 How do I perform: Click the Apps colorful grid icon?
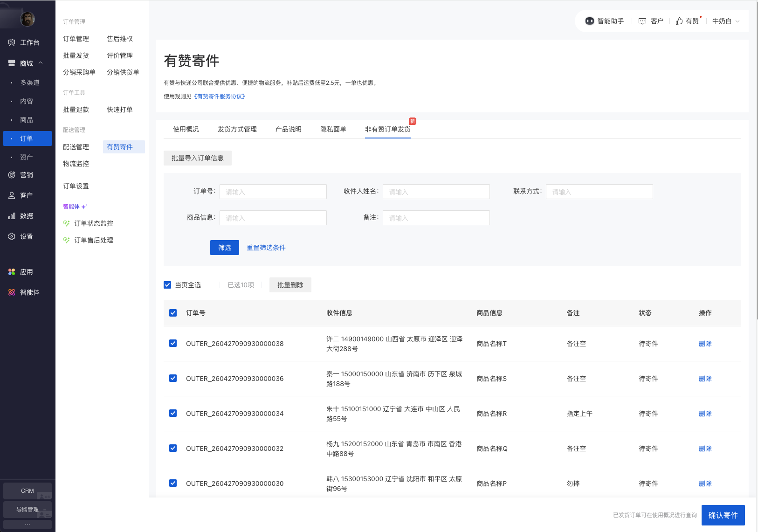[12, 272]
